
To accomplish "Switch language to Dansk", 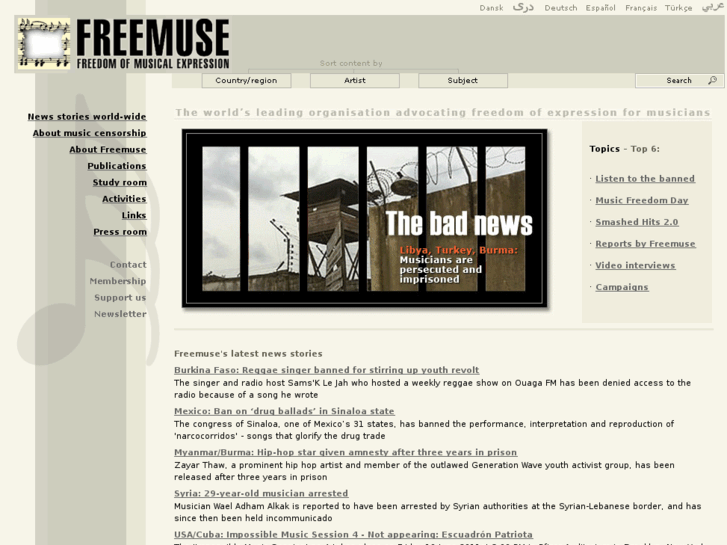I will 491,8.
